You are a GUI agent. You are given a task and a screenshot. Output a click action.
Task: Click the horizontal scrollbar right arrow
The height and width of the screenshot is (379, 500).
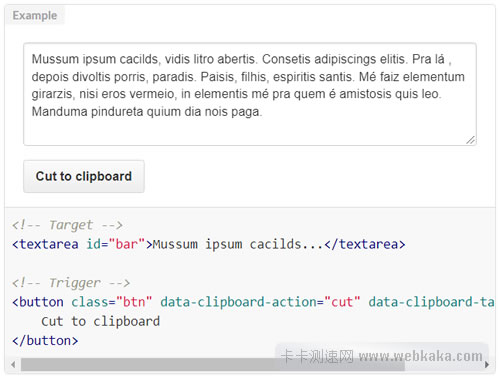click(x=487, y=364)
